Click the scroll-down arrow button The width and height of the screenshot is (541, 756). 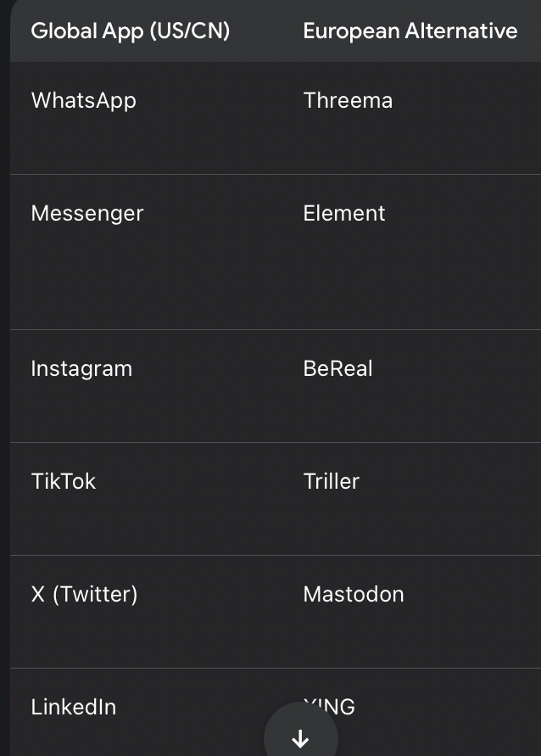click(x=300, y=738)
